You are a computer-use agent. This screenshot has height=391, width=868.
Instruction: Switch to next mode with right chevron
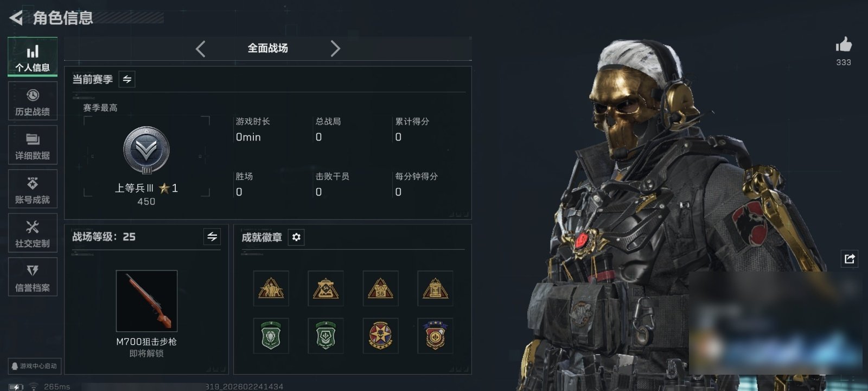coord(335,49)
